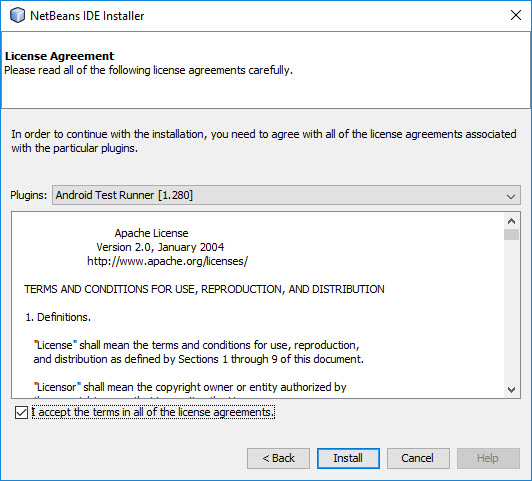Click the Install button
The height and width of the screenshot is (481, 532).
tap(348, 458)
